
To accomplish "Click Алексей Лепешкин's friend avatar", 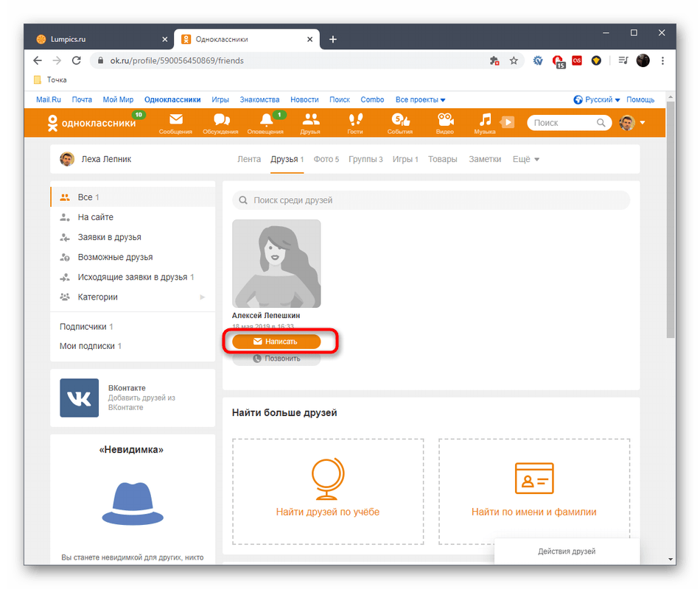I will point(276,264).
